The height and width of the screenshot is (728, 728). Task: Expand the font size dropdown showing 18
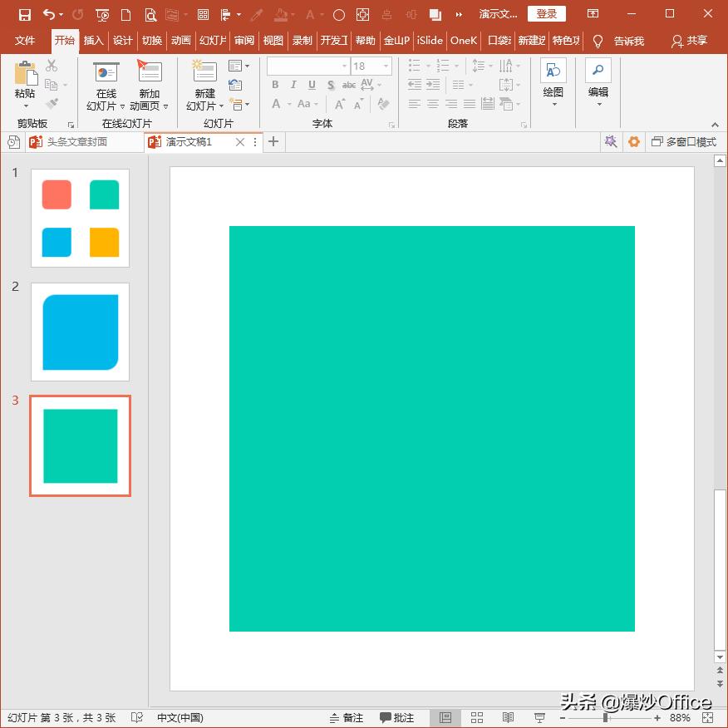click(386, 66)
